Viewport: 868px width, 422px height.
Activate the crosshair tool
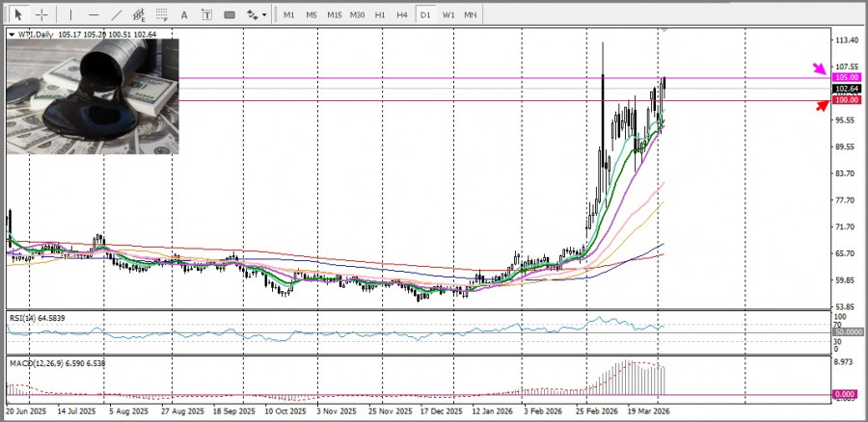point(42,14)
